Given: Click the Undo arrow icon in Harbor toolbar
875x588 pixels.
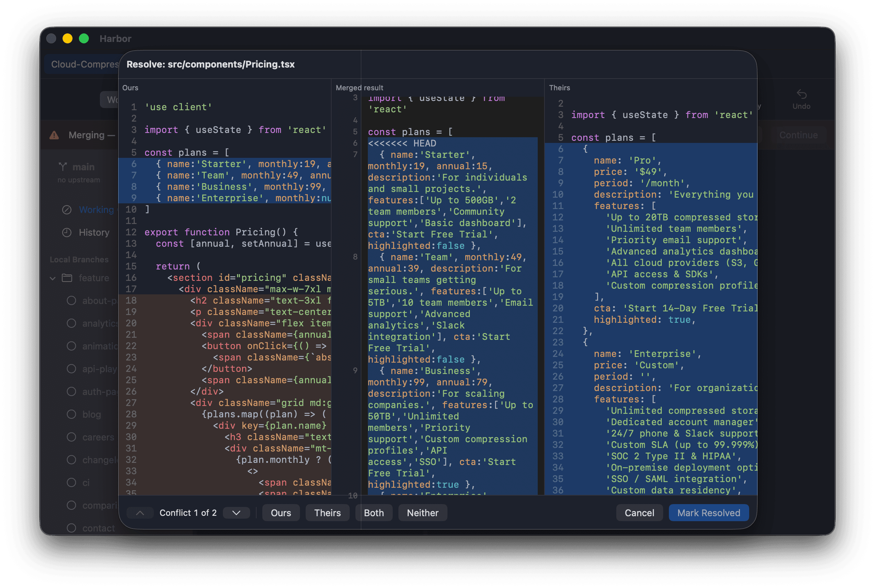Looking at the screenshot, I should tap(801, 94).
